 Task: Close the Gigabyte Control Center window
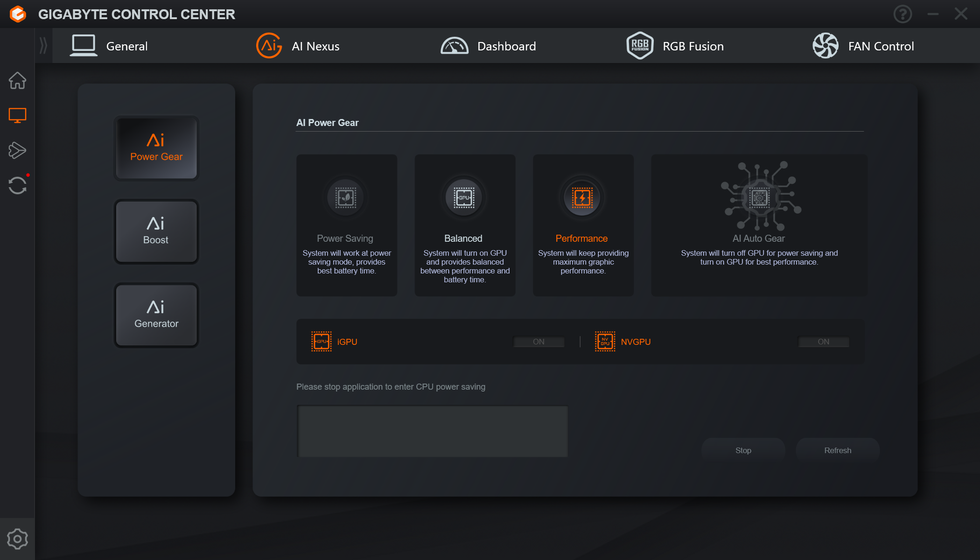(961, 14)
